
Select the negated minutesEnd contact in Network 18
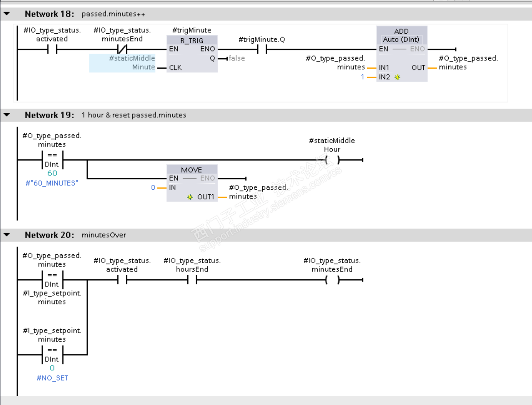click(x=122, y=50)
